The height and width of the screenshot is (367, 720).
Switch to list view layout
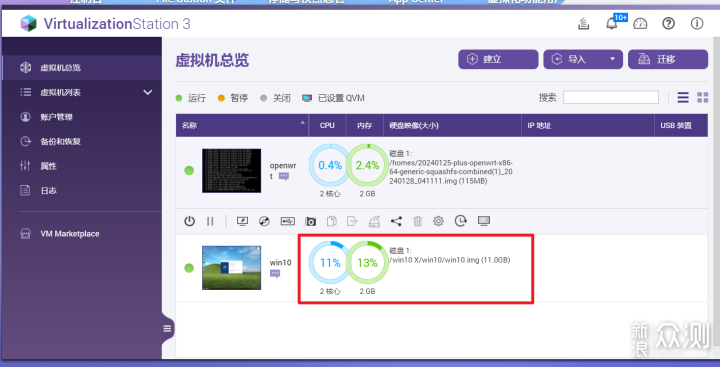tap(683, 97)
